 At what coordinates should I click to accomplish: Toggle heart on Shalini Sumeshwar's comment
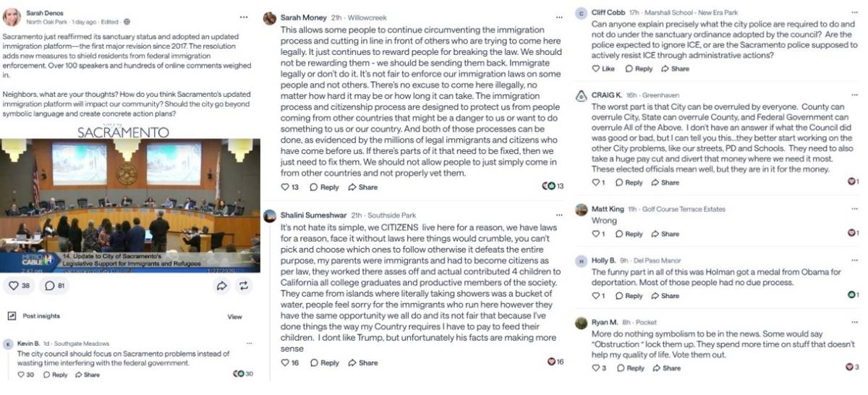point(285,362)
